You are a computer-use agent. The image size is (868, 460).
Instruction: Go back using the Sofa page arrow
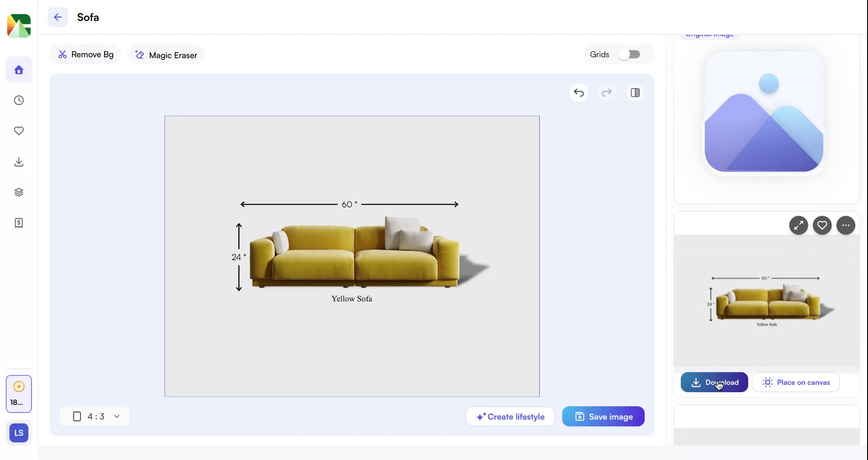click(x=57, y=17)
